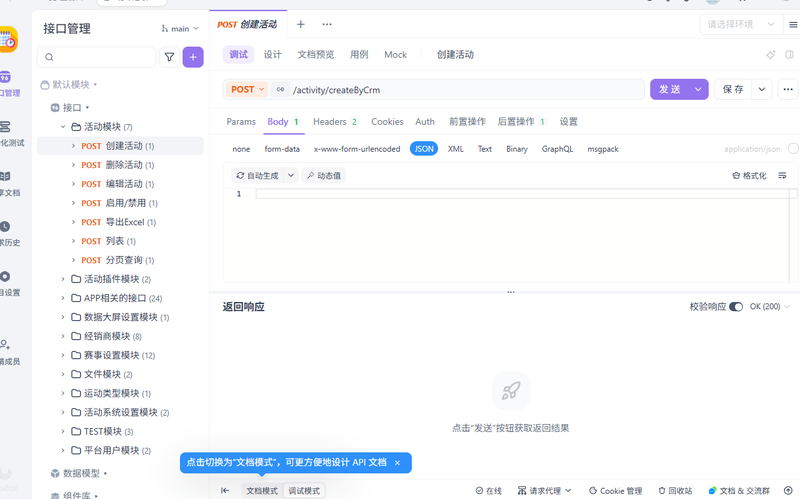This screenshot has width=800, height=499.
Task: Open 请求历史 in the left navigation rail
Action: pyautogui.click(x=8, y=234)
